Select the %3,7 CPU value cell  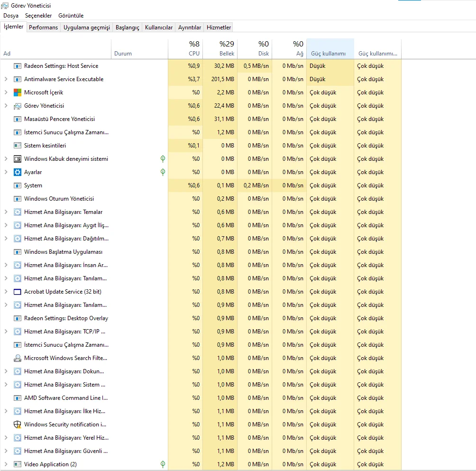tap(185, 79)
